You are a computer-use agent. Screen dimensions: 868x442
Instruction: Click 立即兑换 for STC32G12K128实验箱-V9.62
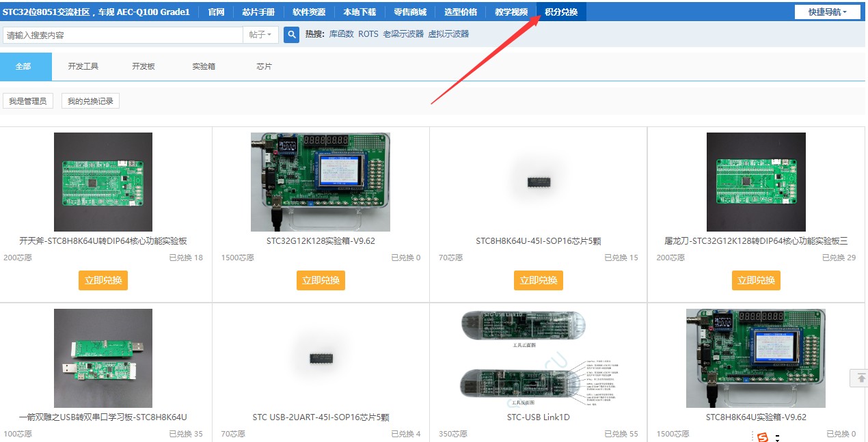click(321, 280)
